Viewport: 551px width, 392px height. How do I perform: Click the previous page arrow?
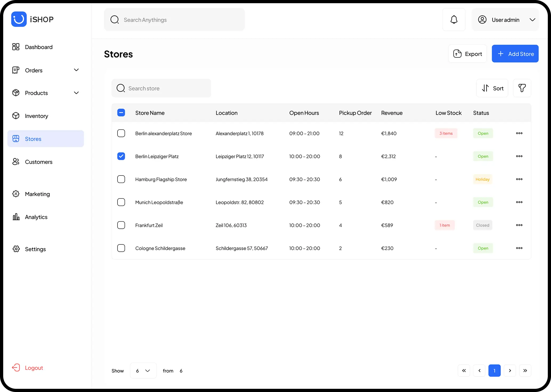click(x=479, y=371)
